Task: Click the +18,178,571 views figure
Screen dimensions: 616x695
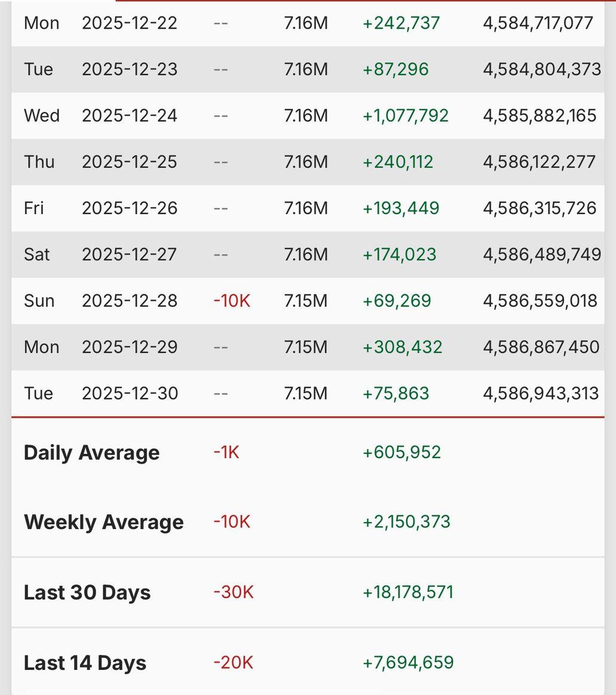Action: point(408,593)
